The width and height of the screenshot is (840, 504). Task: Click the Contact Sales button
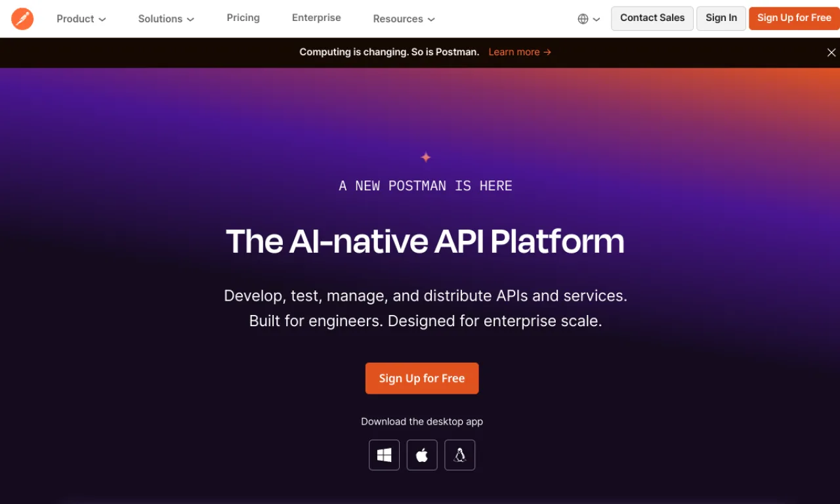click(652, 18)
